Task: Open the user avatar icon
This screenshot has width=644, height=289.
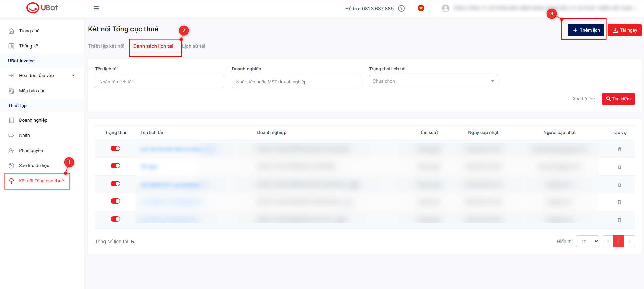Action: point(446,8)
